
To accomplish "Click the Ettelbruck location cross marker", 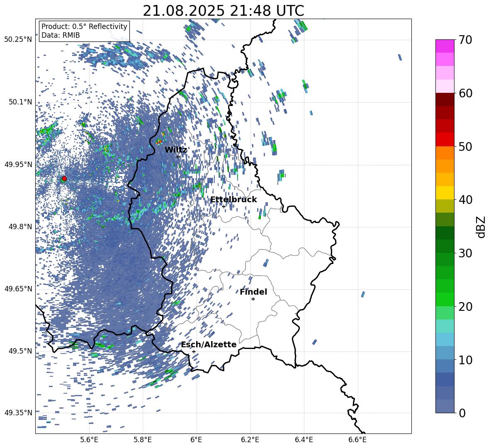I will tap(224, 206).
